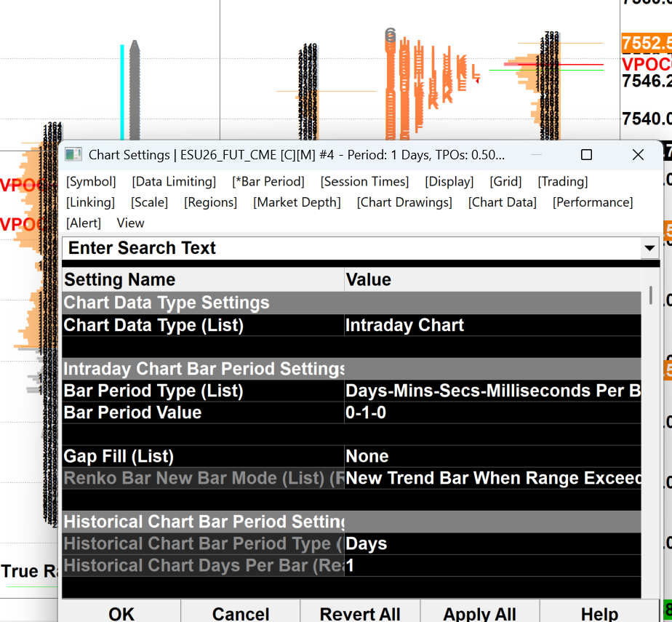This screenshot has width=672, height=622.
Task: Click the settings list vertical scrollbar
Action: point(651,296)
